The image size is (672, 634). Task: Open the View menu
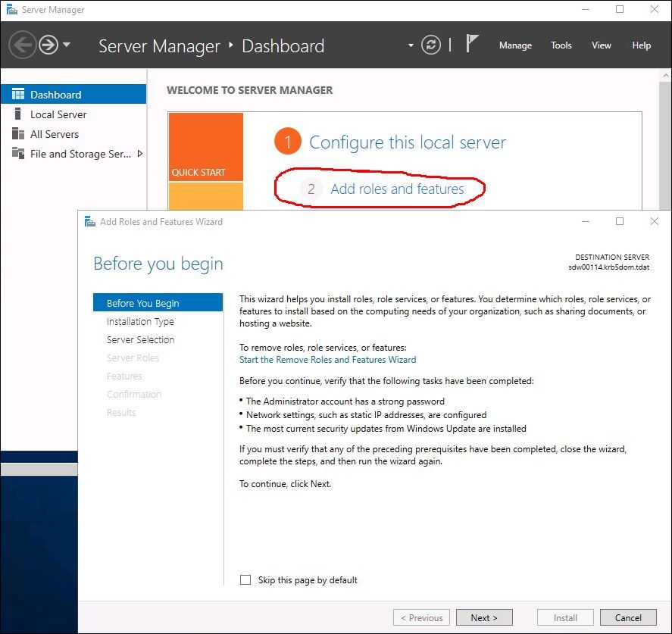pyautogui.click(x=602, y=45)
